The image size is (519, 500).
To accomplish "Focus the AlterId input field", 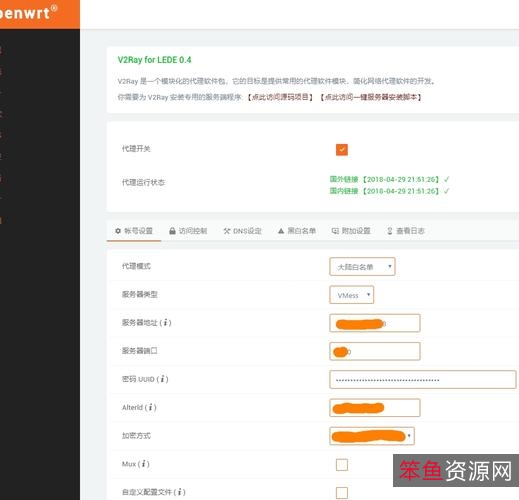I will tap(375, 408).
